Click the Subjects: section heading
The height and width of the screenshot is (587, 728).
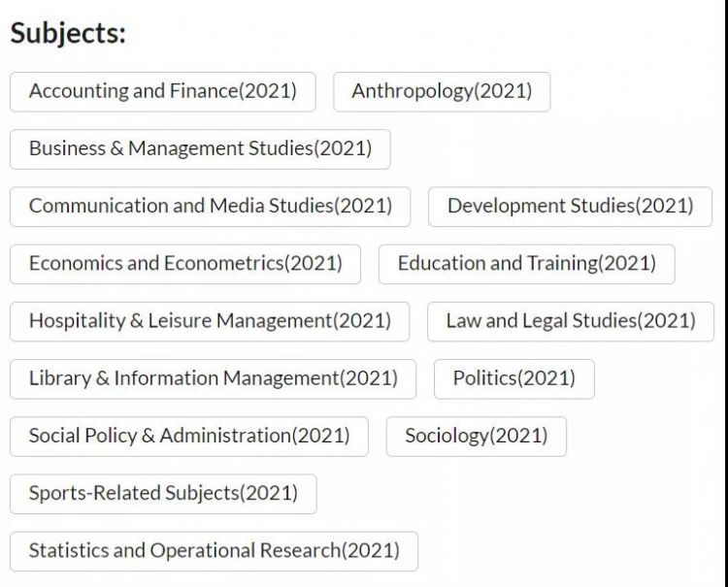point(68,33)
